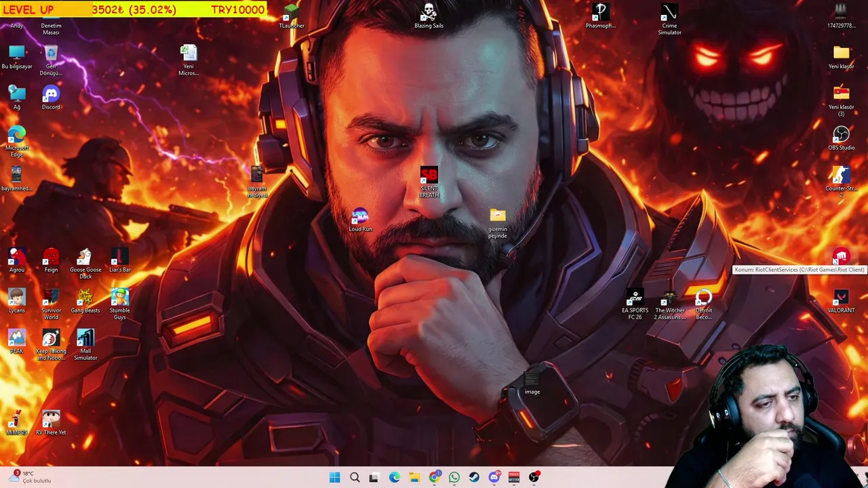The height and width of the screenshot is (488, 868).
Task: Launch Discord from the desktop shortcut
Action: (51, 98)
